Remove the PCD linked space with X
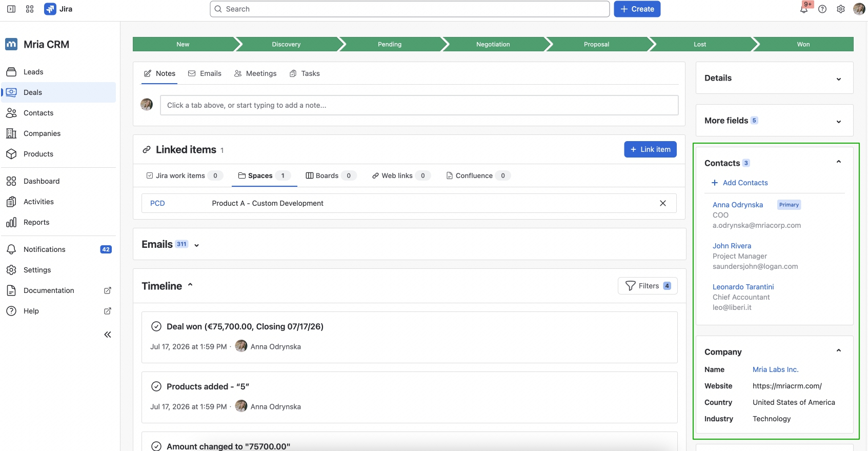 [x=663, y=203]
